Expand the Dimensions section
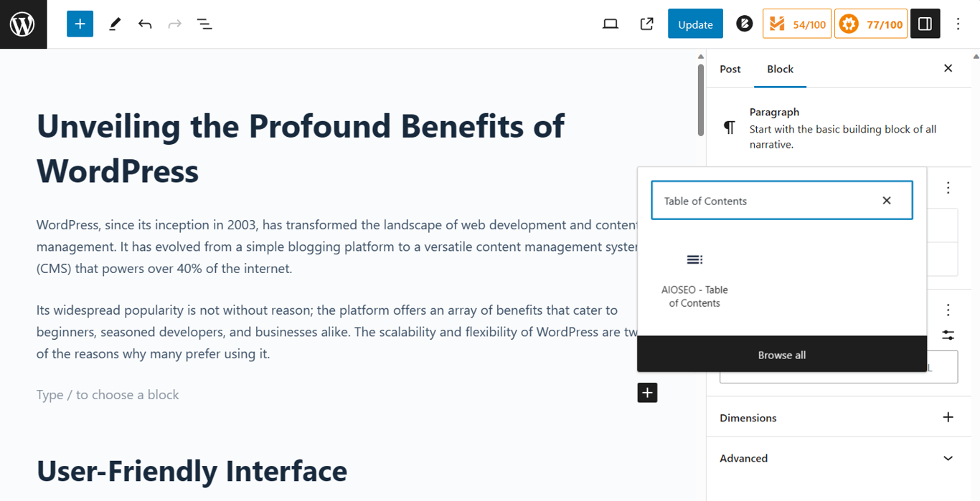980x501 pixels. tap(948, 416)
